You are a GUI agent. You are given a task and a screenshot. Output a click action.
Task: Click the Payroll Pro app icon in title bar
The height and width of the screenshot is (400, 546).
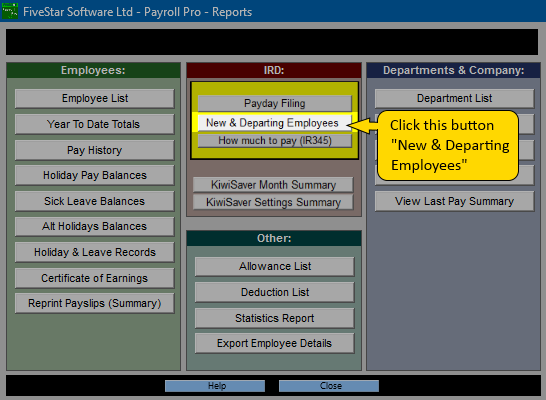10,11
